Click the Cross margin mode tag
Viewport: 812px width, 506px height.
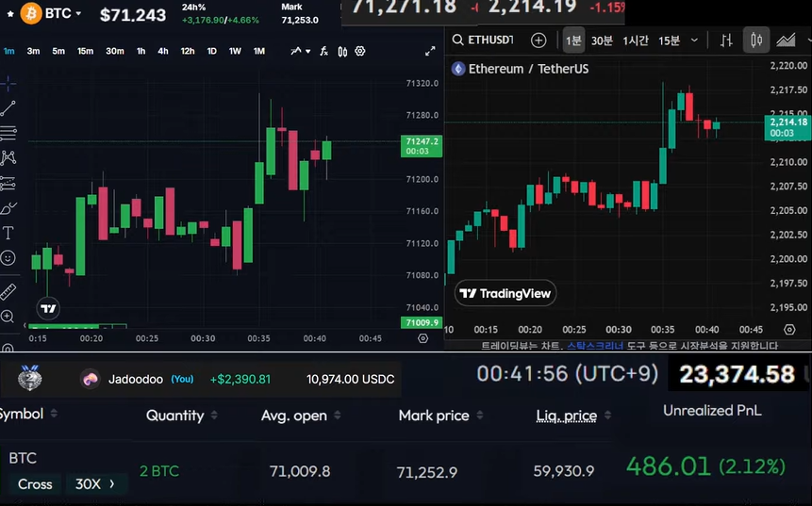[35, 484]
